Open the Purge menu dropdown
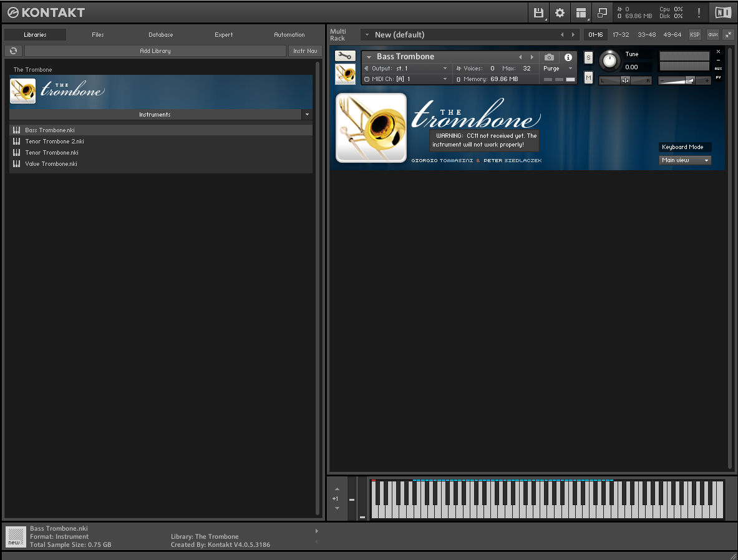 coord(570,68)
